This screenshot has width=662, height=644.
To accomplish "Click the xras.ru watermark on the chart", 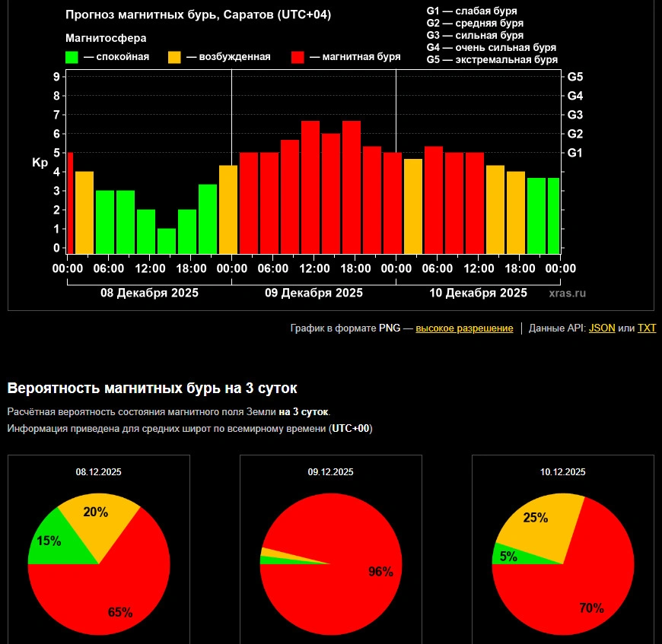I will coord(567,293).
